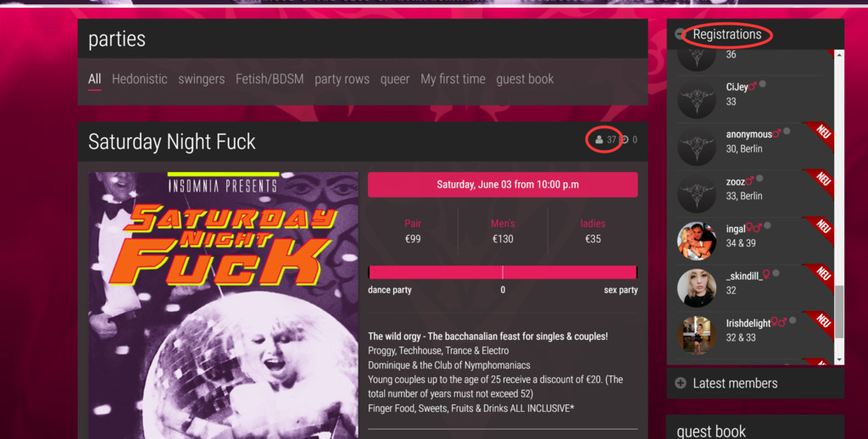Expand the Latest members panel
The image size is (868, 439).
681,383
